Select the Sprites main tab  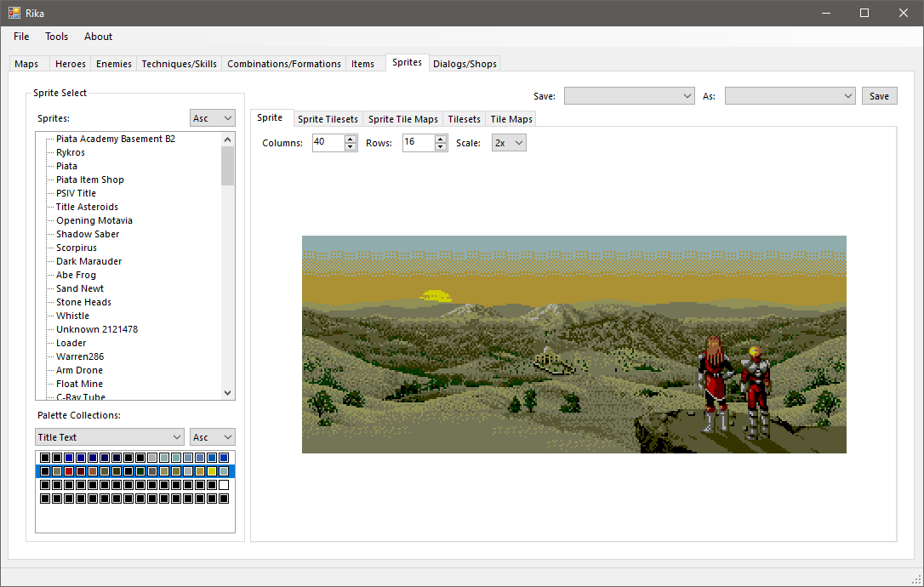(408, 62)
